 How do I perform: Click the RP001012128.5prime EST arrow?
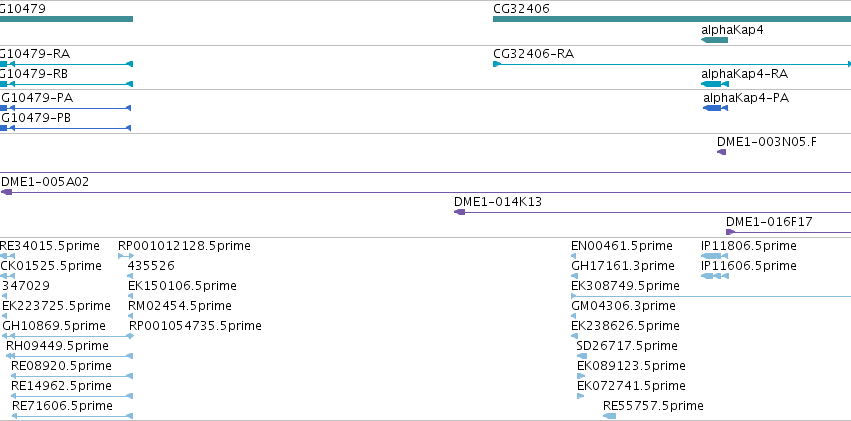pyautogui.click(x=126, y=256)
